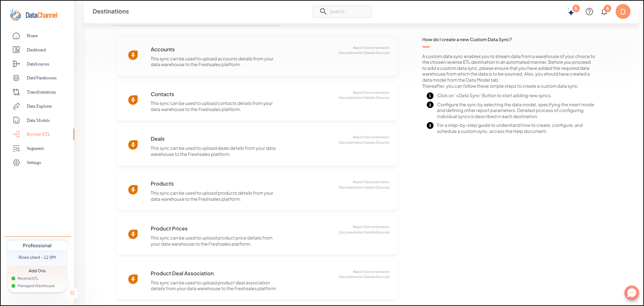Image resolution: width=644 pixels, height=306 pixels.
Task: Click the Product Prices sync orange icon
Action: [x=133, y=234]
